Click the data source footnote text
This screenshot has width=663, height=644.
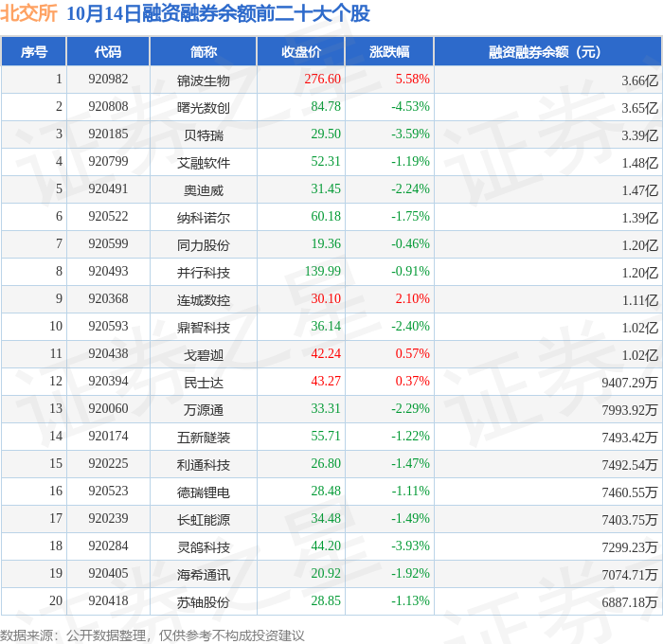tap(152, 635)
